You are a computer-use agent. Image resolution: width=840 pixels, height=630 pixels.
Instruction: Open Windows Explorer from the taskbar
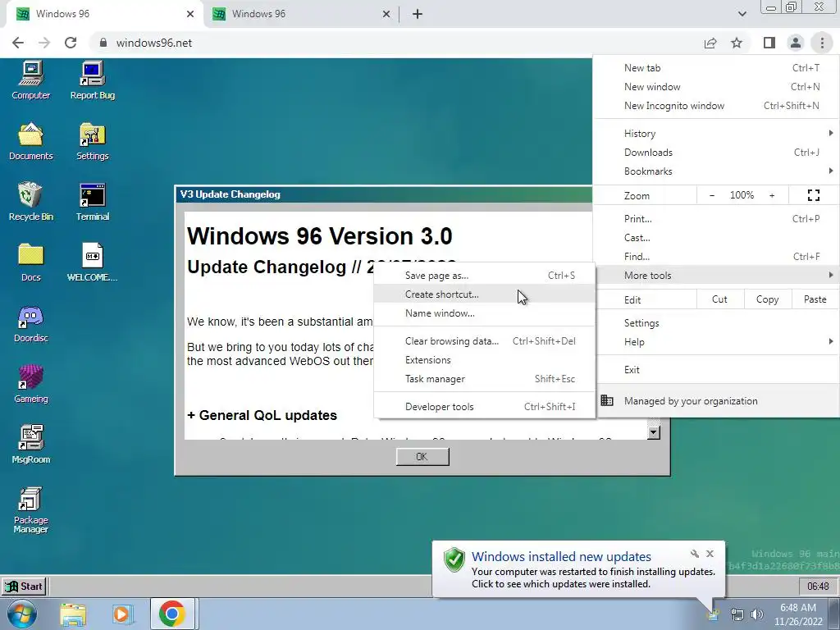[x=73, y=614]
